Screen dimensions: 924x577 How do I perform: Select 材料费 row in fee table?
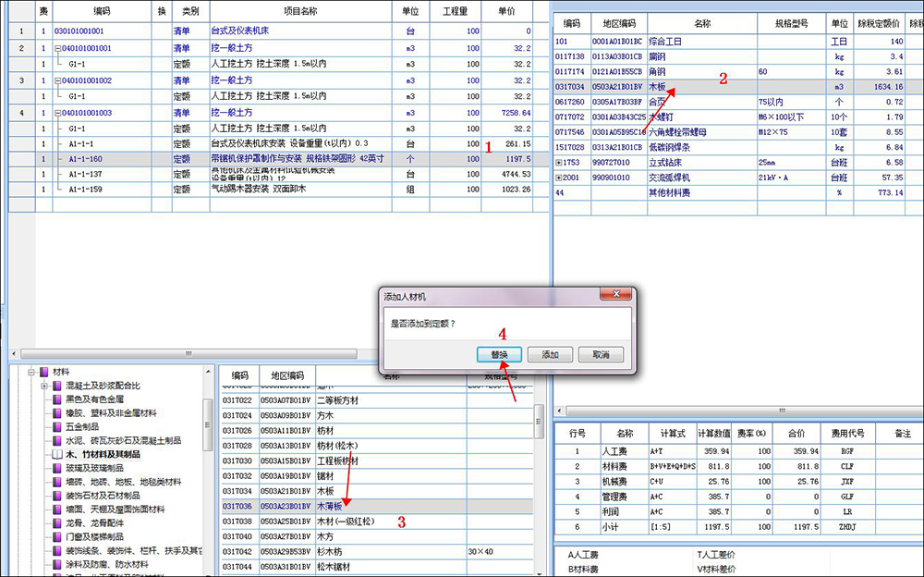[738, 466]
